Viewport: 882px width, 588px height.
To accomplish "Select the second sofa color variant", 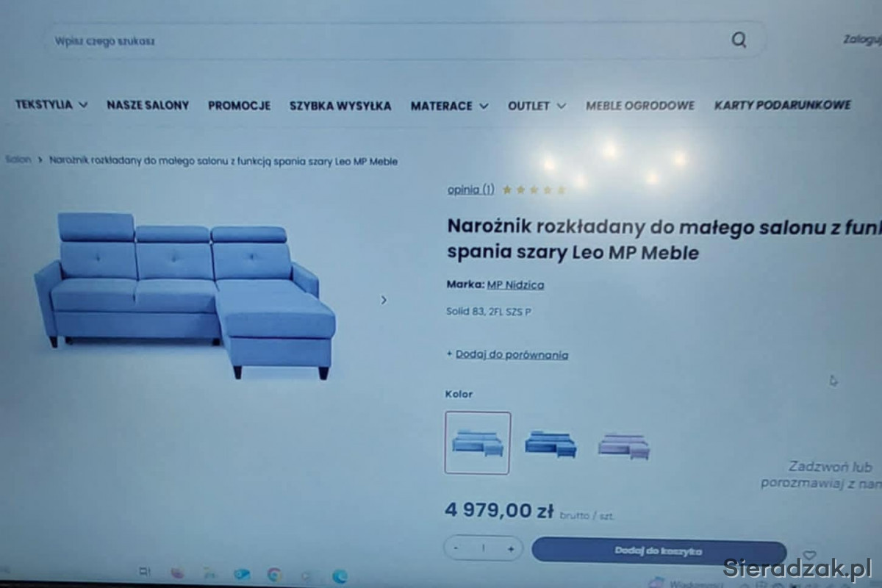I will 551,443.
